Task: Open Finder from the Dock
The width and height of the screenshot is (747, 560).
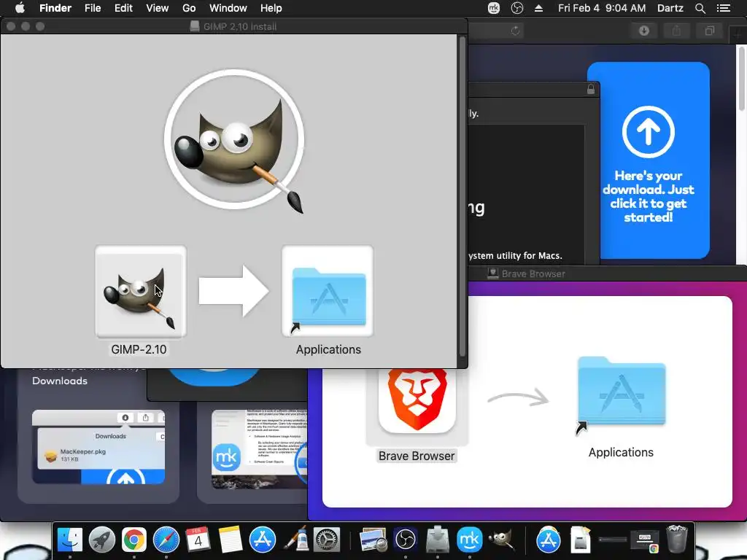Action: pos(70,540)
